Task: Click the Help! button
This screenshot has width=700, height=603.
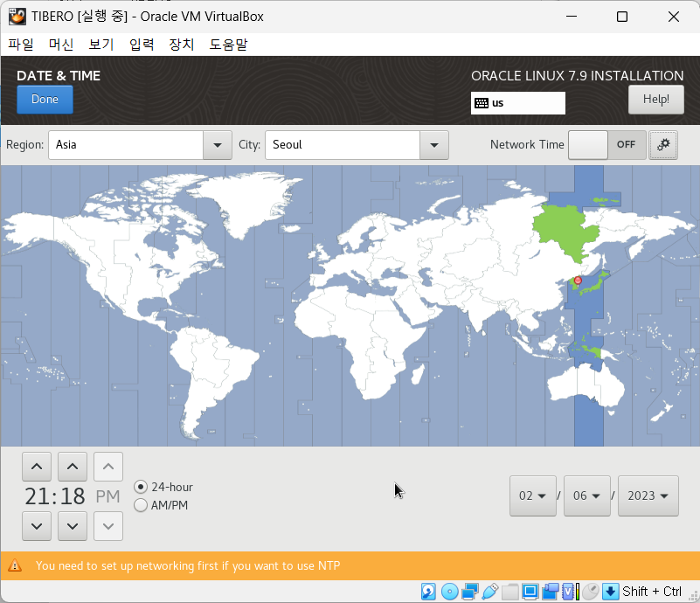Action: [655, 99]
